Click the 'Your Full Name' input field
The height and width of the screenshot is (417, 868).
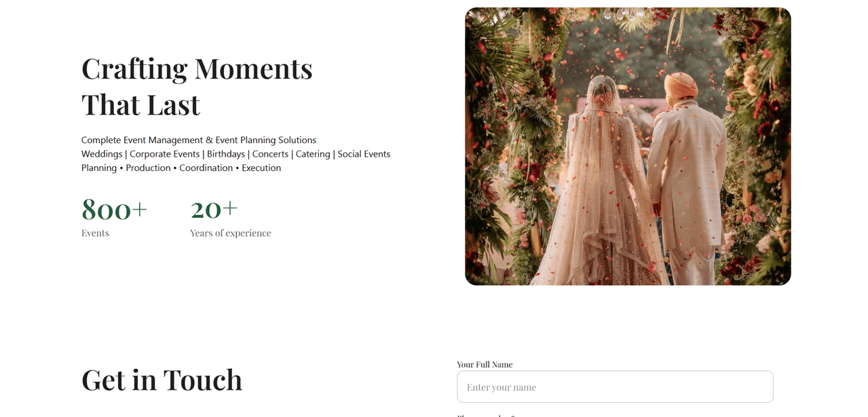615,386
